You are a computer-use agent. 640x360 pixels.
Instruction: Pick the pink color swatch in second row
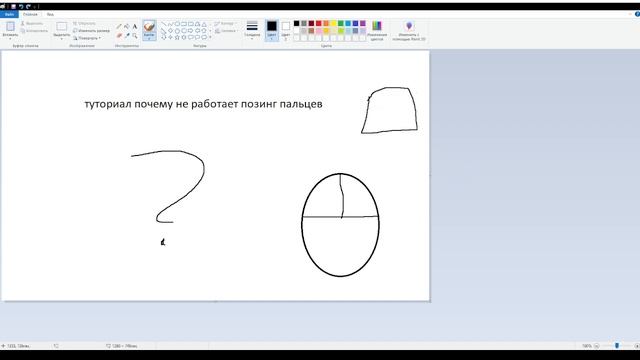(x=319, y=31)
